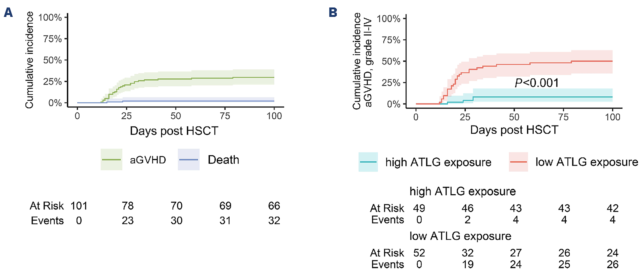Viewport: 644px width, 277px height.
Task: Click the at-risk value 101 in panel A table
Action: pyautogui.click(x=79, y=206)
